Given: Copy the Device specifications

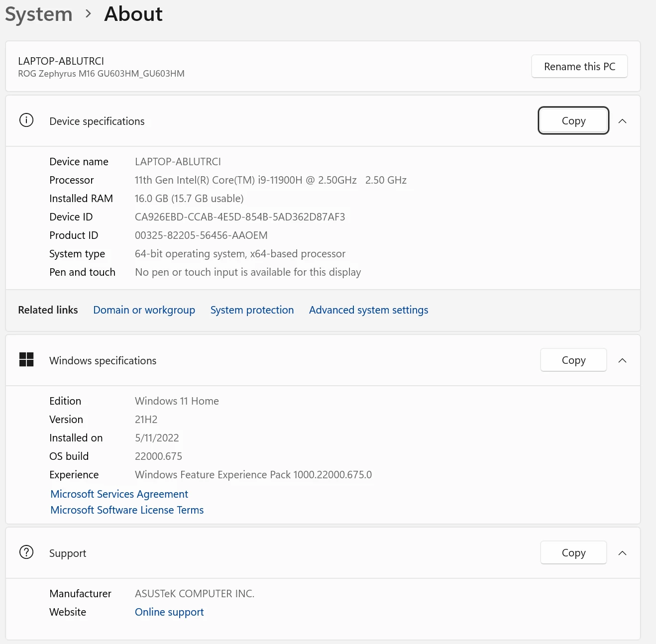Looking at the screenshot, I should (x=573, y=120).
